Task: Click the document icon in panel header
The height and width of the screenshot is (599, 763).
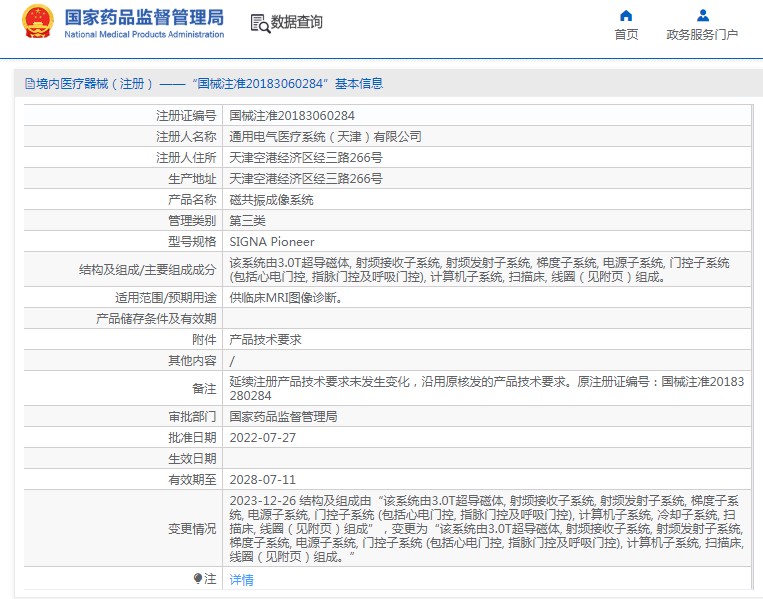Action: [x=29, y=84]
